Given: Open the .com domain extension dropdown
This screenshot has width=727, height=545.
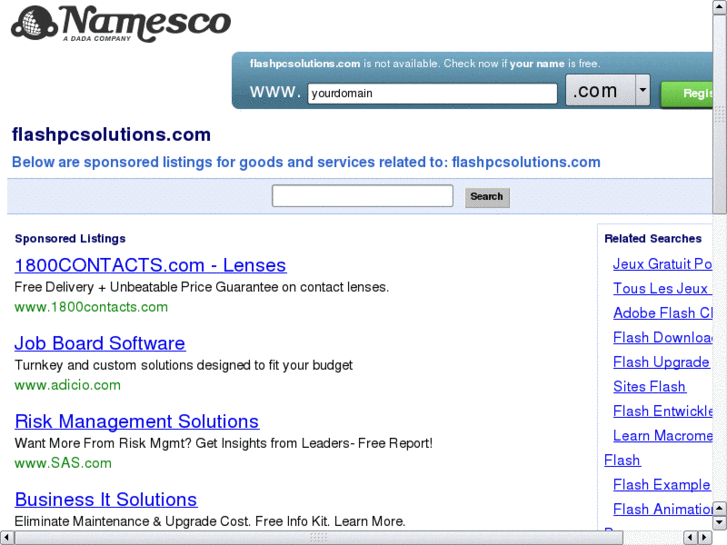Looking at the screenshot, I should click(608, 90).
